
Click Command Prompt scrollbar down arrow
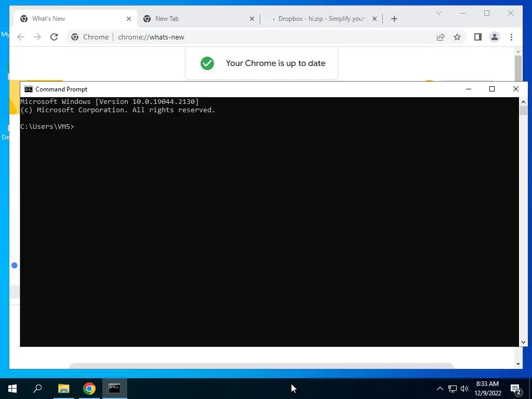click(523, 342)
